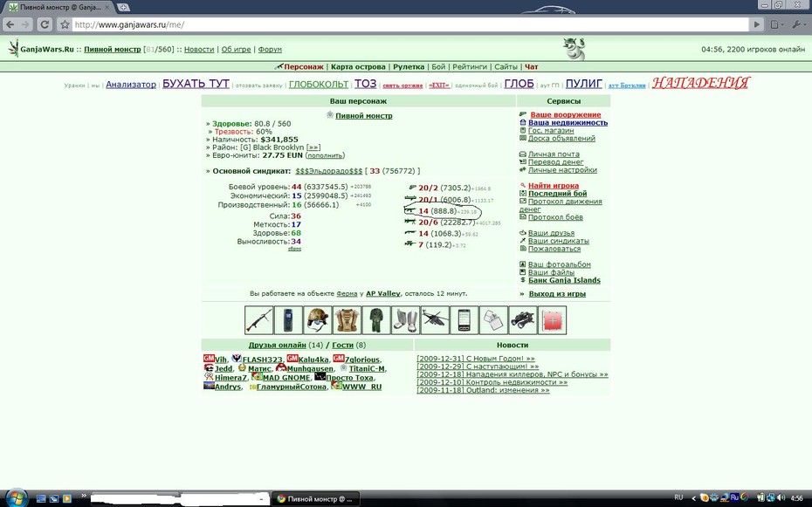Open the Гости link

(343, 345)
